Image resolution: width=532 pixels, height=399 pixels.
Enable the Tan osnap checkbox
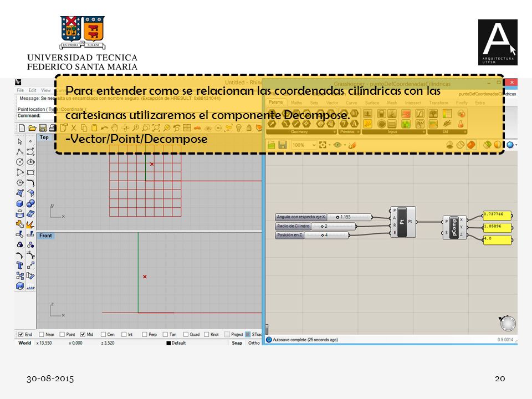pyautogui.click(x=165, y=335)
